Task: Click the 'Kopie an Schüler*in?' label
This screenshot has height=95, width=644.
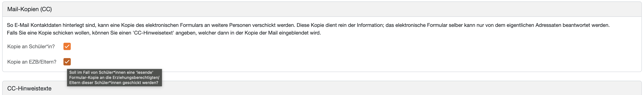Action: (x=31, y=47)
